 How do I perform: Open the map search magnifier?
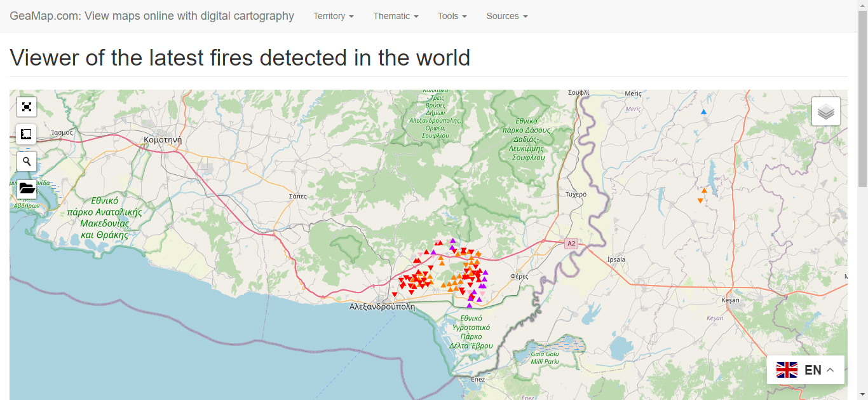pyautogui.click(x=27, y=162)
